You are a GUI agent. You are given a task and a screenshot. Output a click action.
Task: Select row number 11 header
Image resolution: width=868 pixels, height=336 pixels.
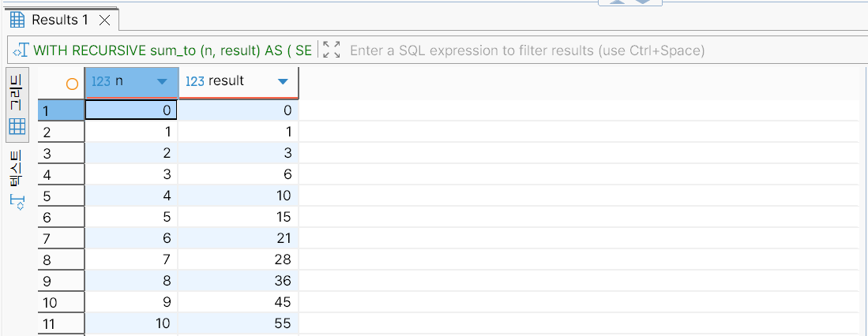60,323
